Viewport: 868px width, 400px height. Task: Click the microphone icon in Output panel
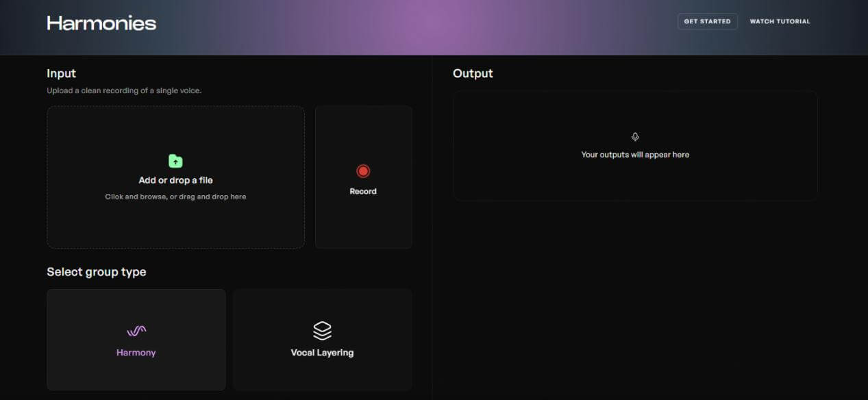[x=635, y=137]
